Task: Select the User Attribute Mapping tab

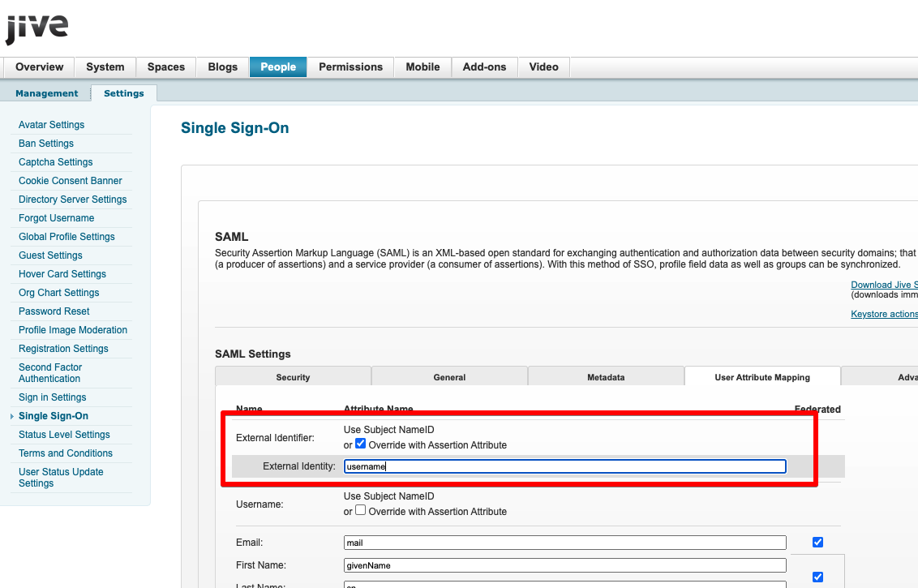Action: [x=762, y=377]
